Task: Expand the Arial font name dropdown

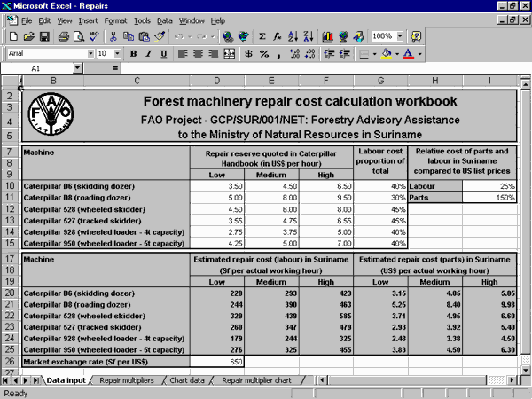Action: (90, 54)
